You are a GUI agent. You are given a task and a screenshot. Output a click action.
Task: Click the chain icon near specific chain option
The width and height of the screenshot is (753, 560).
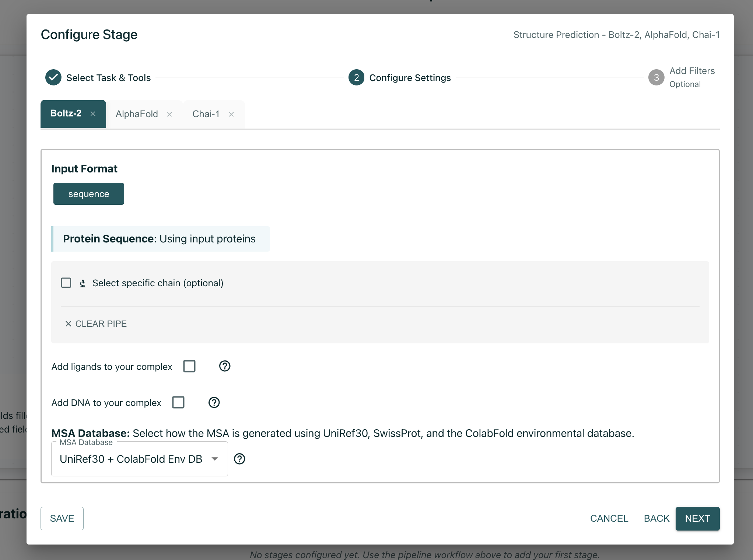[x=82, y=283]
